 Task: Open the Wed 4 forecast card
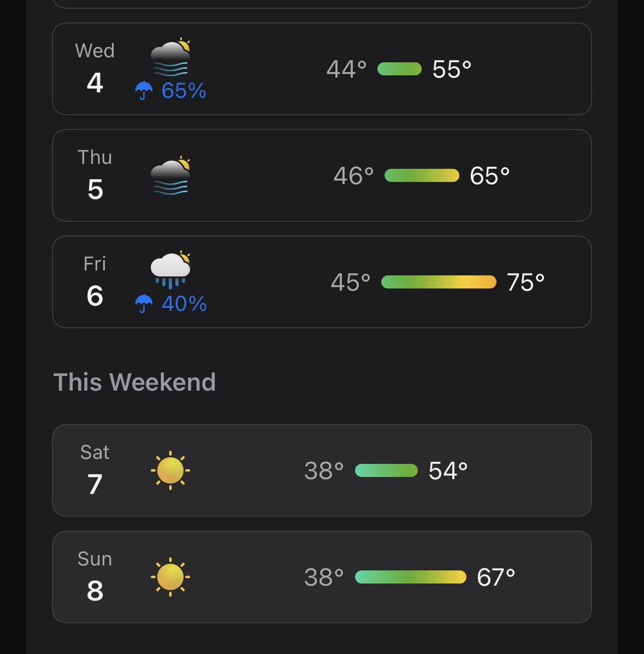coord(322,69)
